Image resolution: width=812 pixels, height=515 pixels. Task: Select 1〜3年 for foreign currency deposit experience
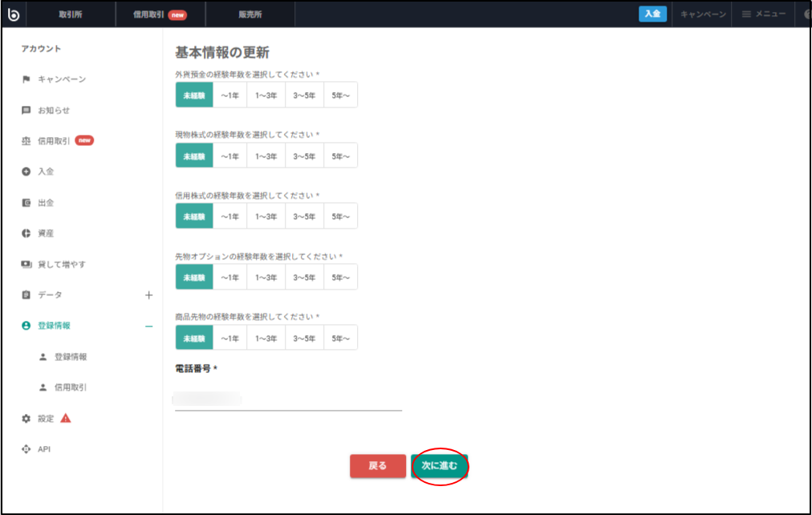[266, 95]
